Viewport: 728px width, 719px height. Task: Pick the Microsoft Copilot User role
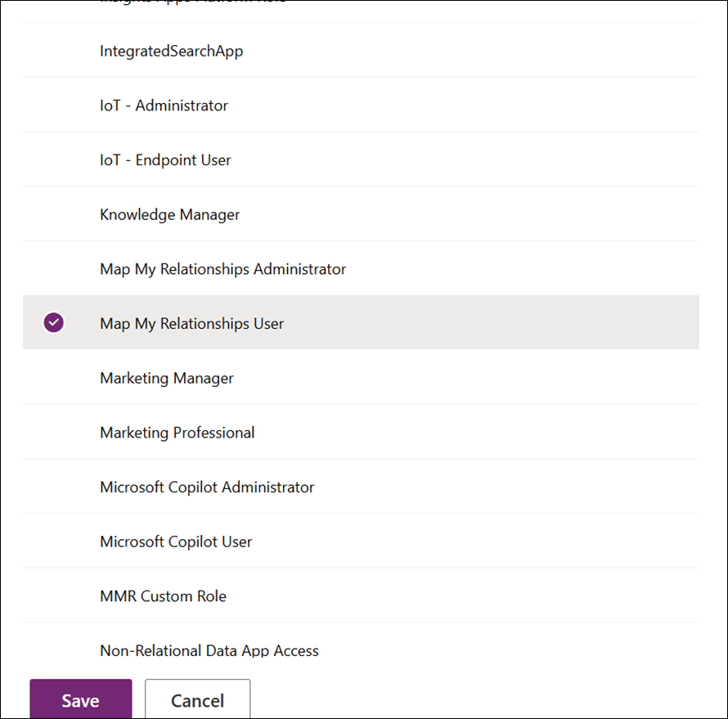[x=176, y=541]
